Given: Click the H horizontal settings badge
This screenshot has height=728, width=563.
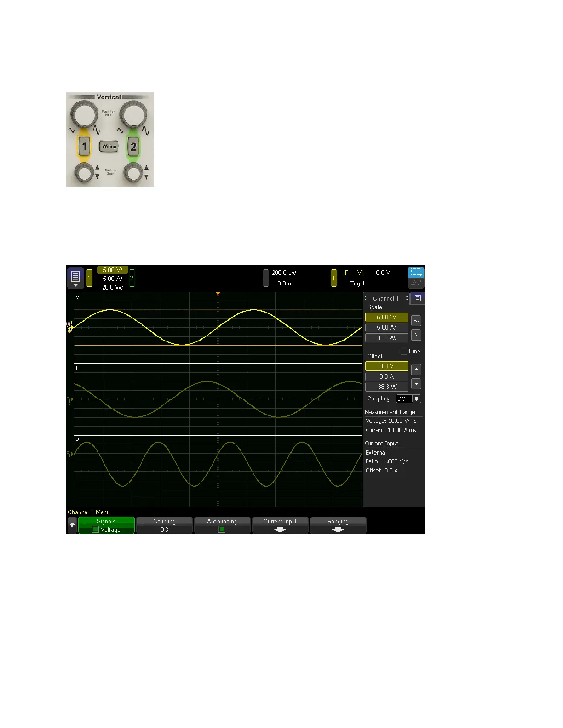Looking at the screenshot, I should tap(265, 278).
